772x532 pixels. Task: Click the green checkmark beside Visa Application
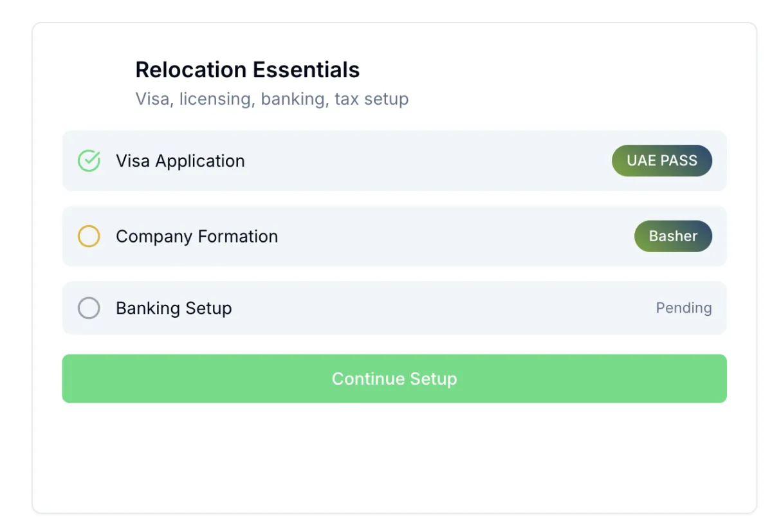pos(89,161)
